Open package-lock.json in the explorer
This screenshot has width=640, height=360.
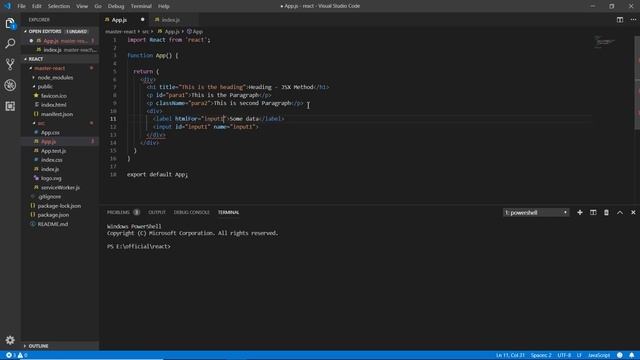coord(59,206)
